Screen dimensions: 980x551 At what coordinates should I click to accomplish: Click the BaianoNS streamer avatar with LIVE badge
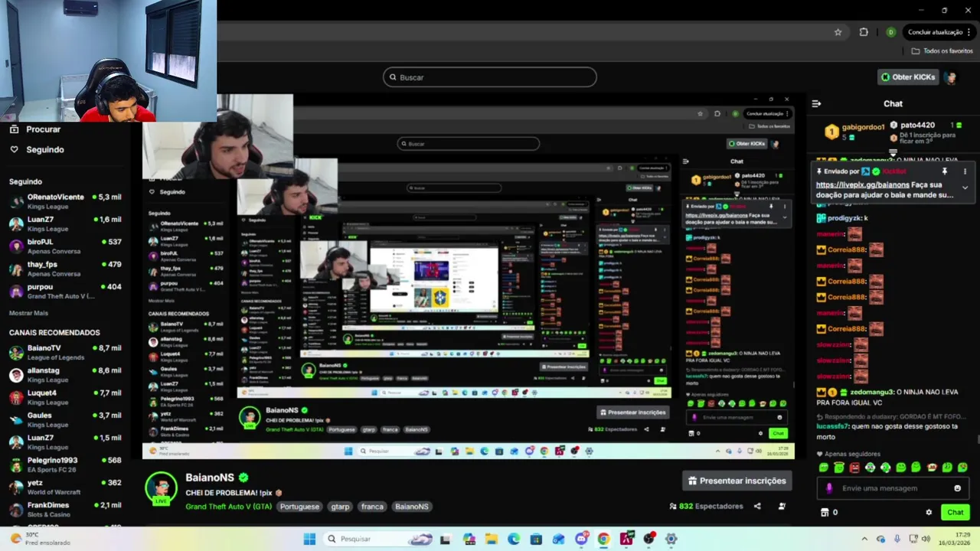pos(161,489)
